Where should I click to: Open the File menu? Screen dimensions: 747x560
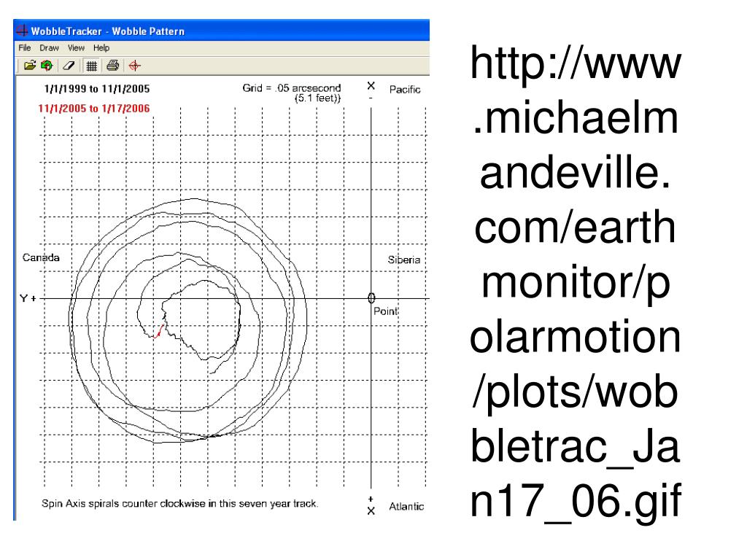25,47
